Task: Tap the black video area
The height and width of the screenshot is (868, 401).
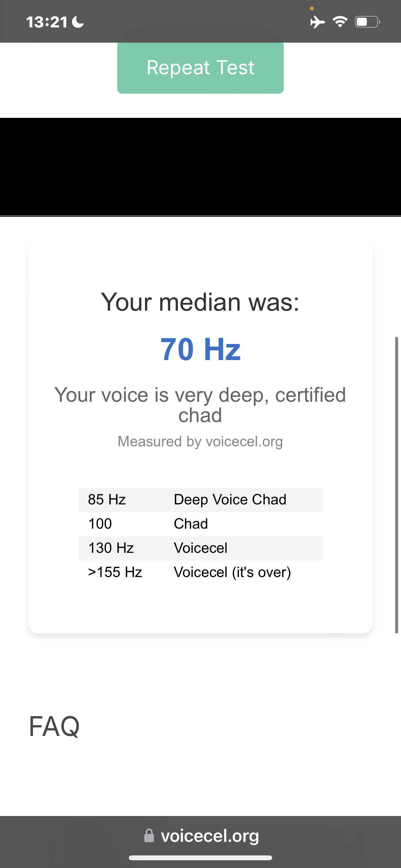Action: [200, 166]
